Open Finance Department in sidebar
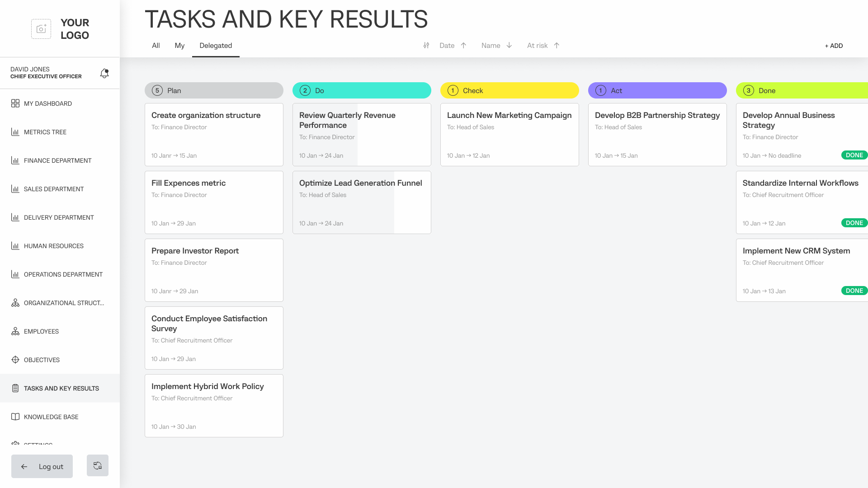This screenshot has width=868, height=488. [57, 160]
